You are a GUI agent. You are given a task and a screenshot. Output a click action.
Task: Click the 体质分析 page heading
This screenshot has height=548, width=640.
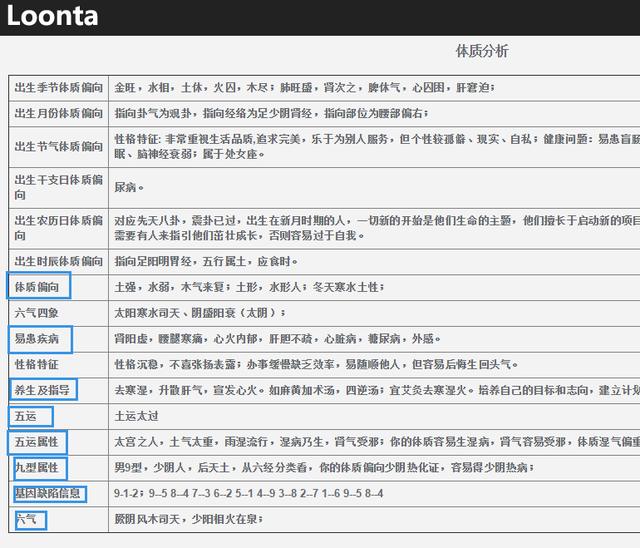pyautogui.click(x=481, y=51)
